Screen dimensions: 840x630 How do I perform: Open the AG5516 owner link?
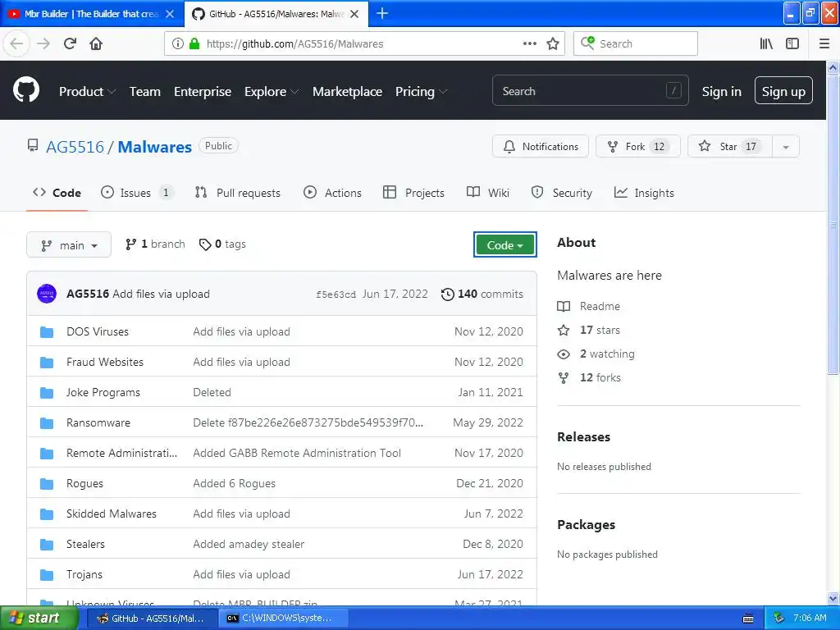(x=75, y=147)
